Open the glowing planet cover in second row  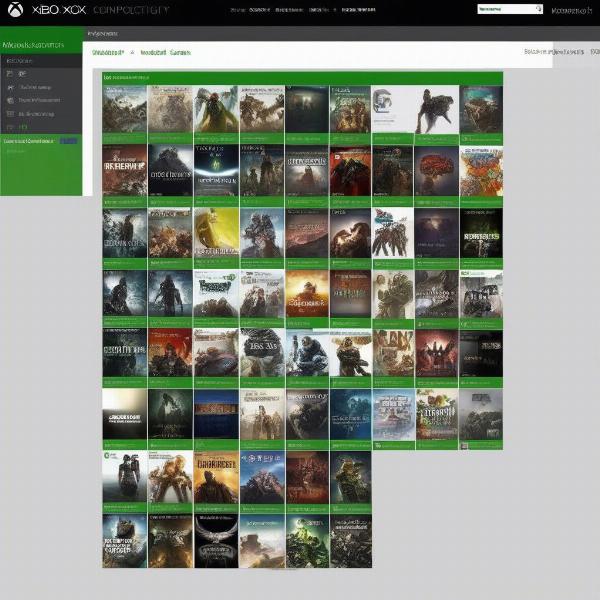(216, 171)
